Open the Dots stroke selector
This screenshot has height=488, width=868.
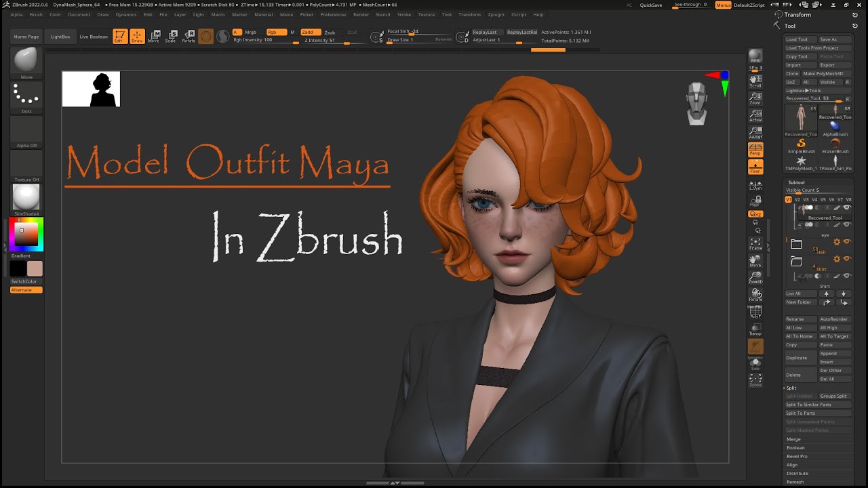coord(26,96)
